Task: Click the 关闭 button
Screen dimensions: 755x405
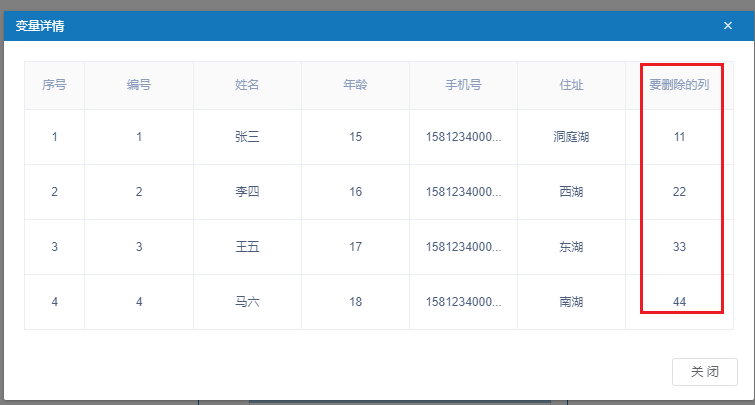Action: (705, 371)
